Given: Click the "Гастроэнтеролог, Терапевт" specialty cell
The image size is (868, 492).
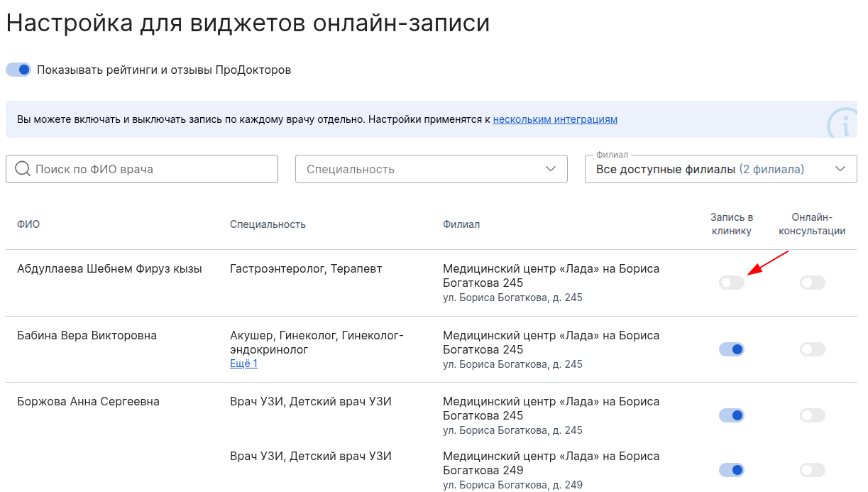Looking at the screenshot, I should click(x=306, y=269).
